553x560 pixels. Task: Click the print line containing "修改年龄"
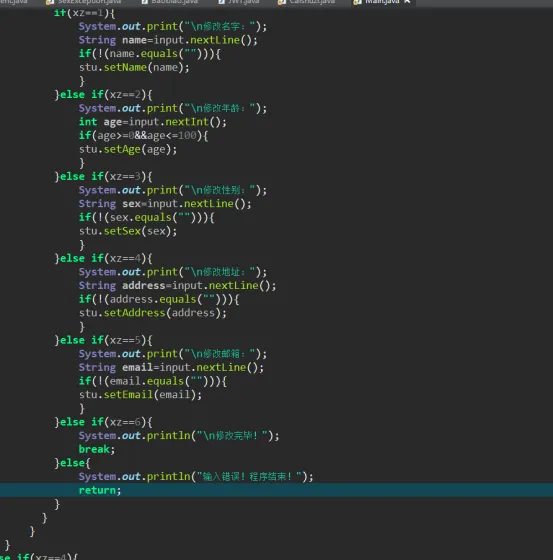click(173, 108)
